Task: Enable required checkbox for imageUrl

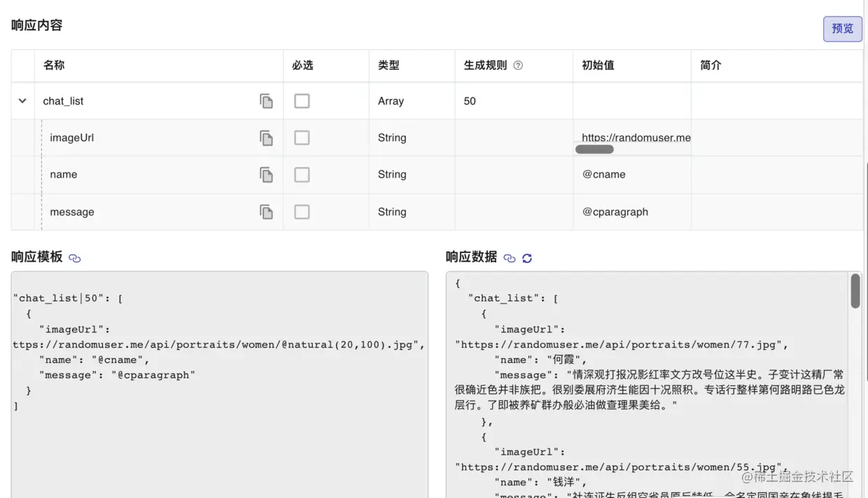Action: (302, 138)
